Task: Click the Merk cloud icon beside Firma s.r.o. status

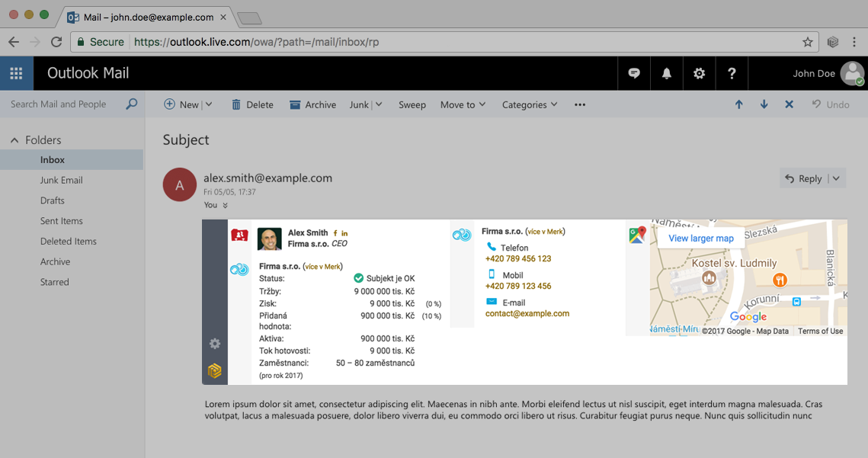Action: coord(239,270)
